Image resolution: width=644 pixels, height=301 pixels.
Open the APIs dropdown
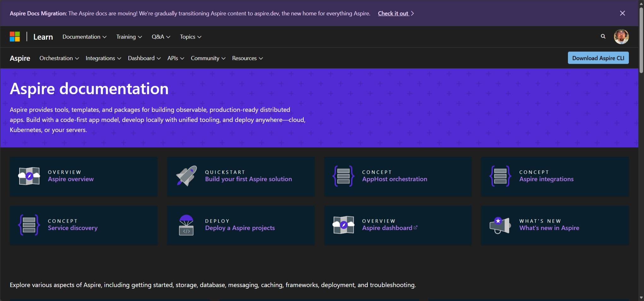[176, 58]
